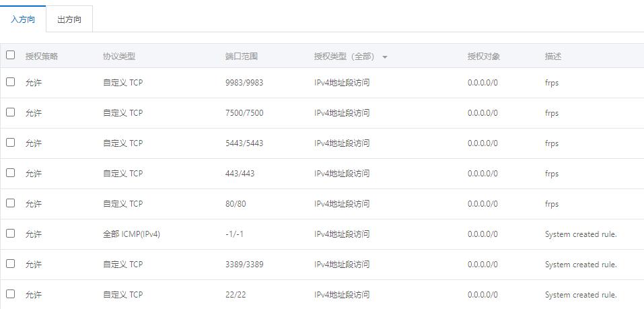Click the 全部 ICMP(IPv4) protocol cell
Viewport: 644px width, 309px height.
(131, 234)
